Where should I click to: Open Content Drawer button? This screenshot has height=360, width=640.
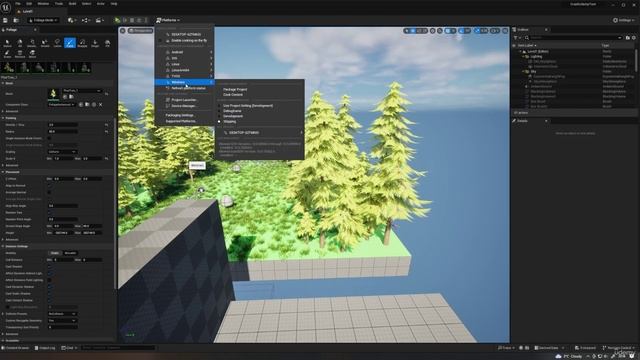[x=15, y=348]
